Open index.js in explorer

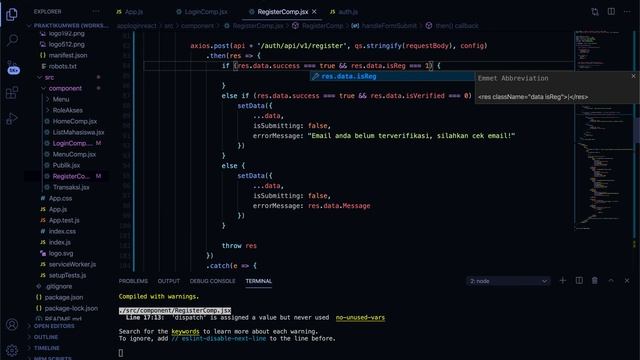(60, 242)
